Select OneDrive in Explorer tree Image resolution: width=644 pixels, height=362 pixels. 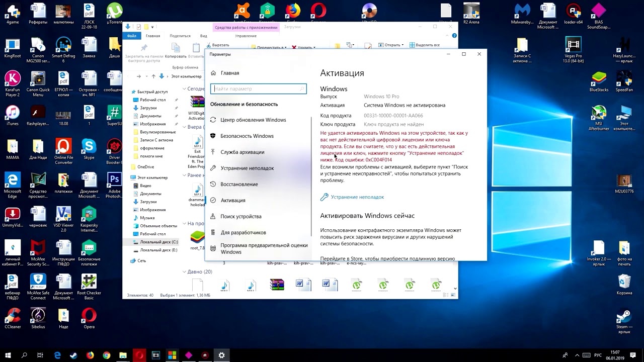(x=142, y=166)
